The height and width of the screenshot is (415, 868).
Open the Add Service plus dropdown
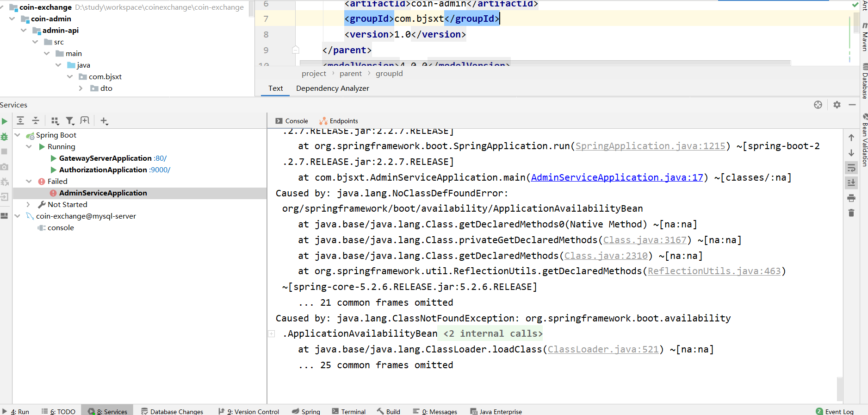104,121
